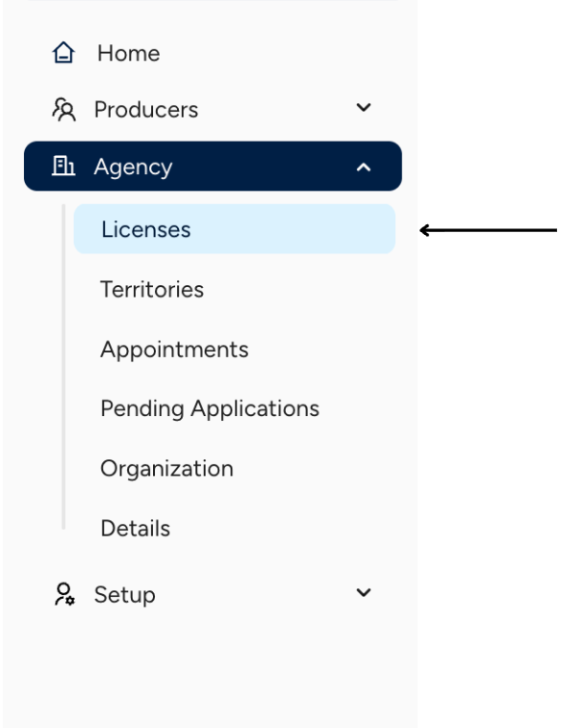Open Territories under Agency

coord(152,289)
